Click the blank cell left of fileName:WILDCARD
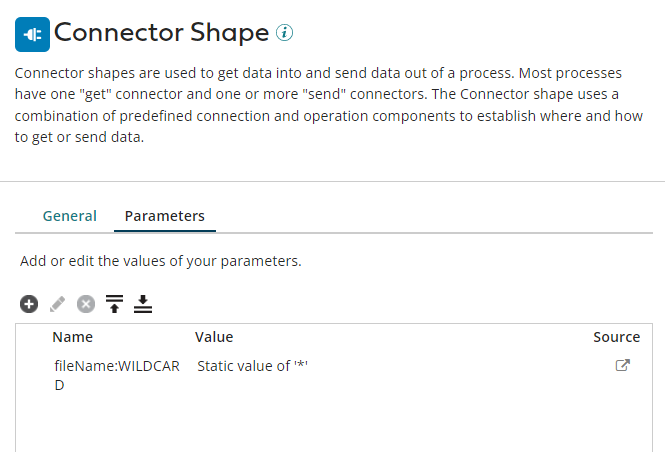This screenshot has width=665, height=452. point(34,375)
